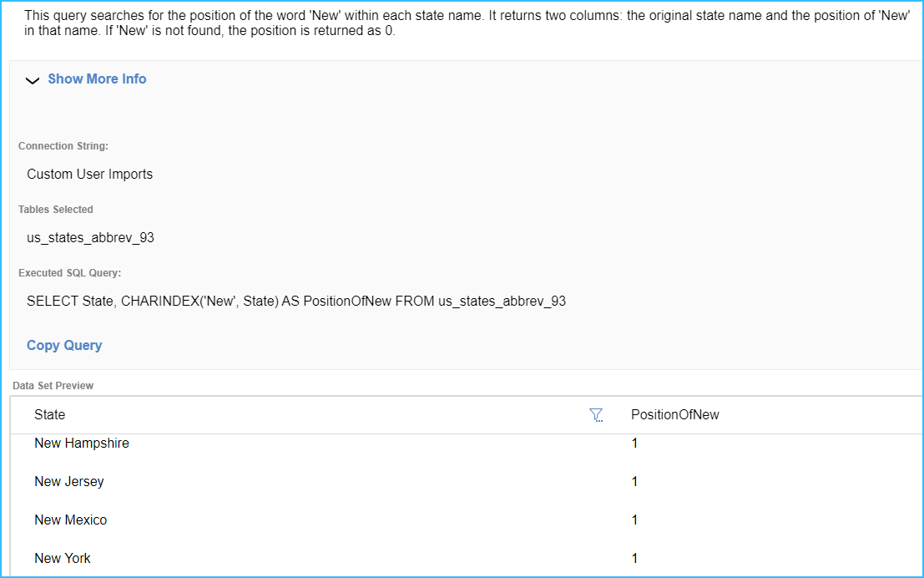Sort by the State column header
Screen dimensions: 924x578
50,415
